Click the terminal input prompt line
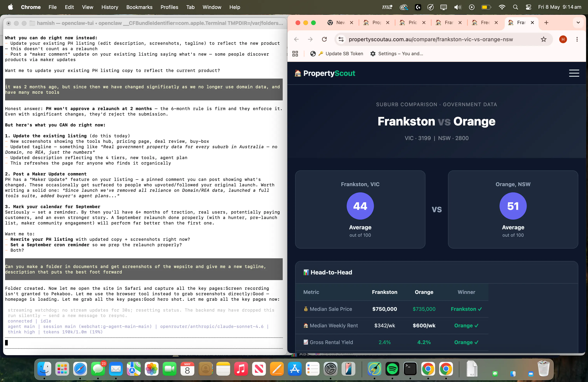The width and height of the screenshot is (588, 382). tap(144, 343)
